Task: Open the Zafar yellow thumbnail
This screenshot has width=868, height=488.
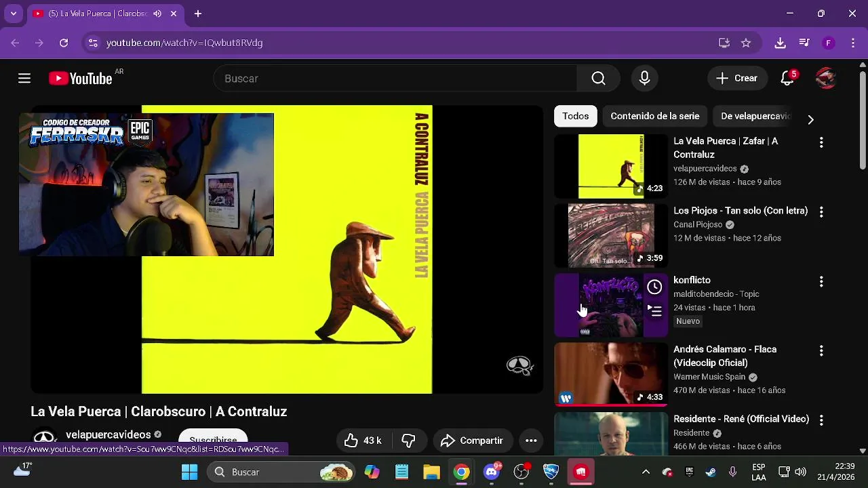Action: click(x=611, y=166)
